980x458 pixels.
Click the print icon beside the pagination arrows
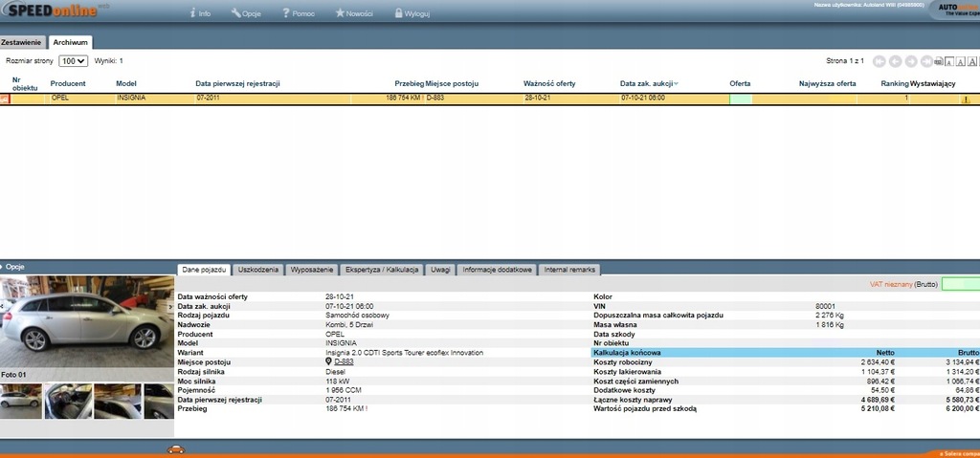[939, 61]
